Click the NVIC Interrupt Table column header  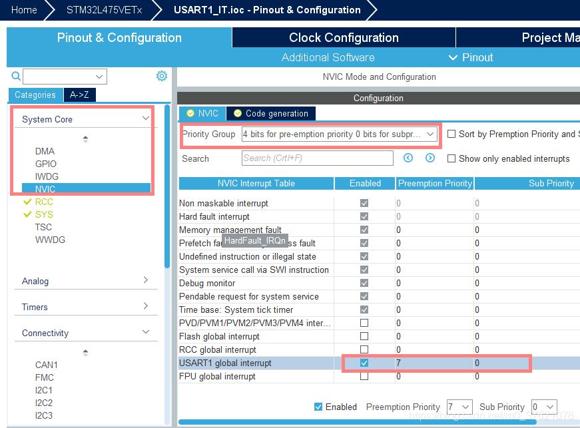[256, 183]
